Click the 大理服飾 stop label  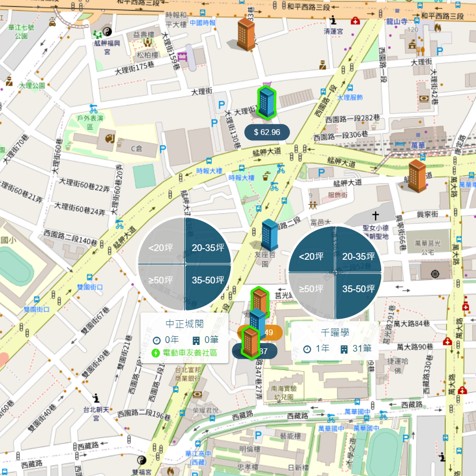point(350,97)
